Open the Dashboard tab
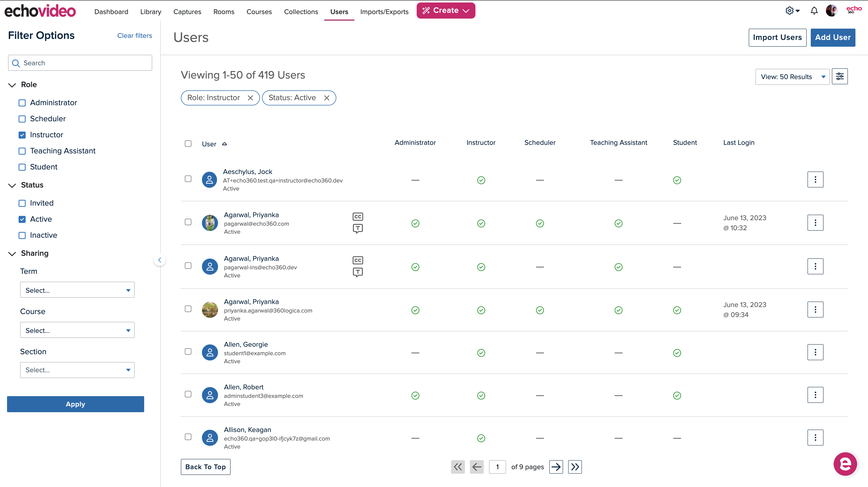The image size is (868, 487). [x=111, y=12]
